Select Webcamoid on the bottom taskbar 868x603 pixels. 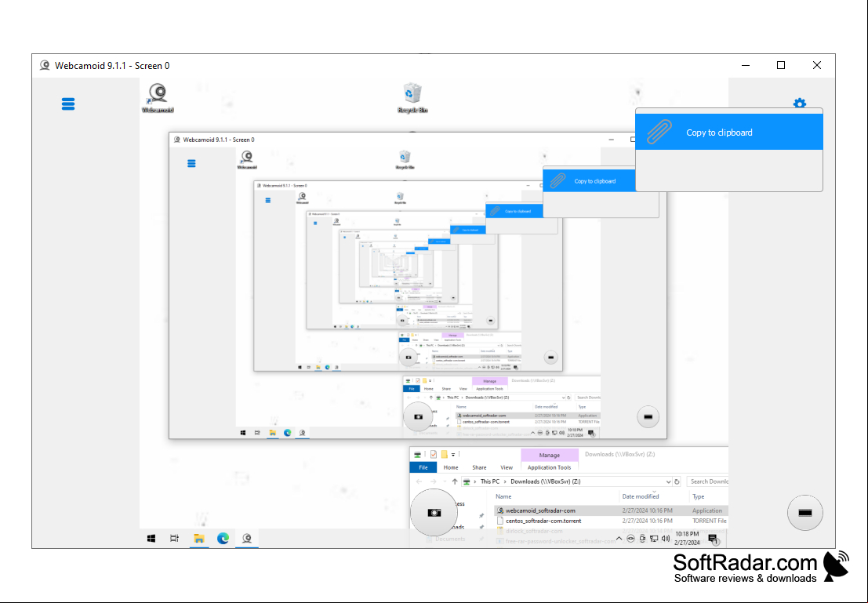click(248, 538)
